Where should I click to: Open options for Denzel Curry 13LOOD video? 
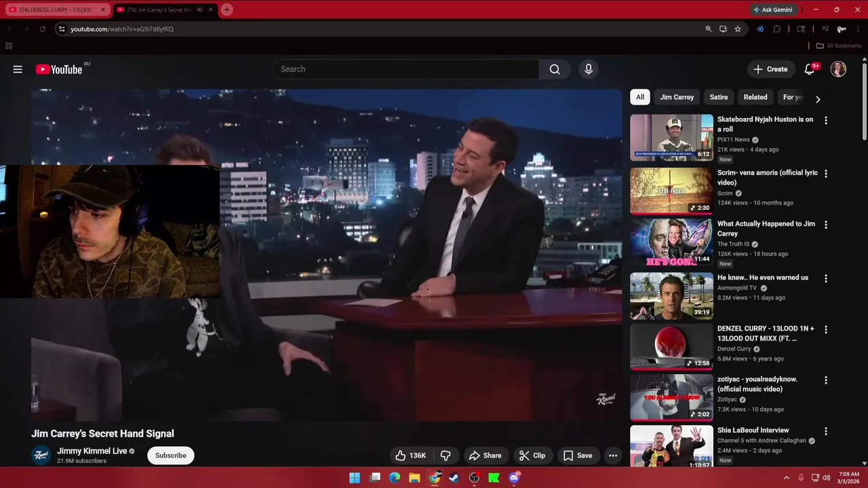click(x=825, y=329)
